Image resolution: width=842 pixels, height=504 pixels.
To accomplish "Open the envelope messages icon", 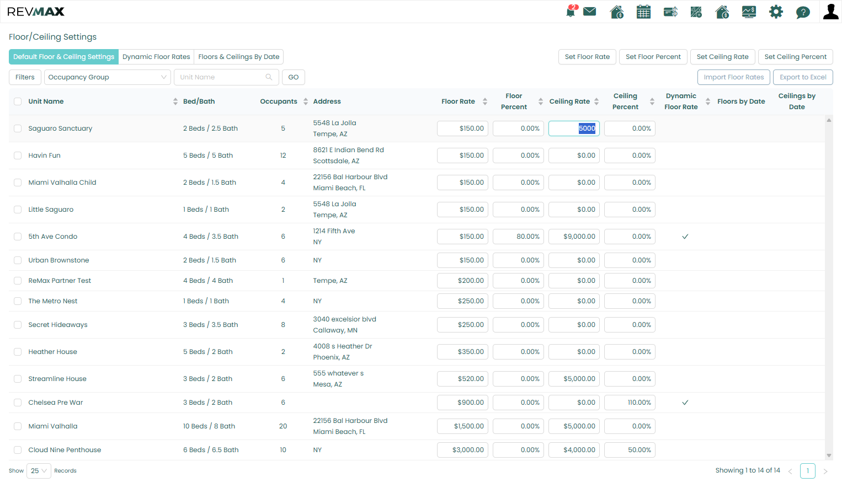I will (590, 12).
